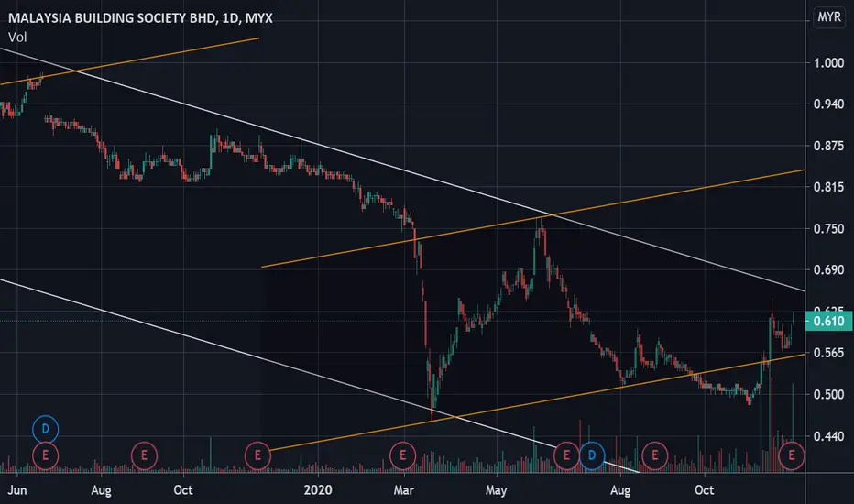
Task: Click the 0.690 price axis label
Action: coord(828,269)
